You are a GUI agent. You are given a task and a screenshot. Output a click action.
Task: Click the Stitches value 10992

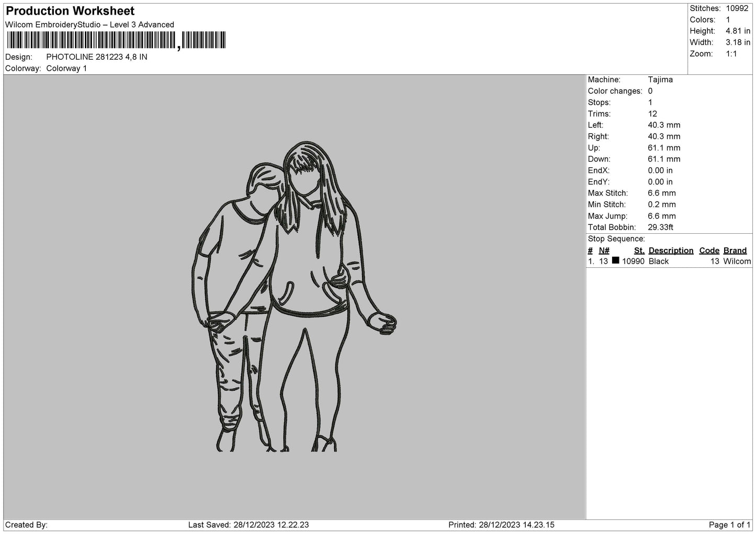[737, 8]
